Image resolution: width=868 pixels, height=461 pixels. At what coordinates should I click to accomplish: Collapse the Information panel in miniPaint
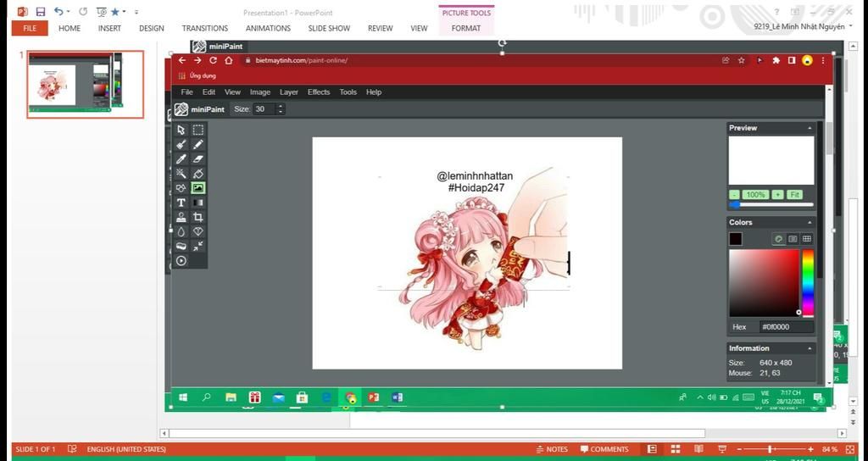810,348
